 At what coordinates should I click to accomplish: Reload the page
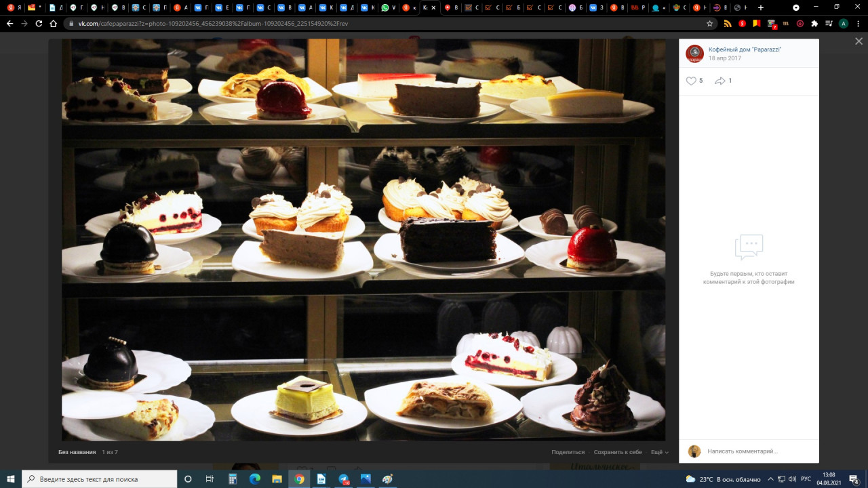pos(39,23)
